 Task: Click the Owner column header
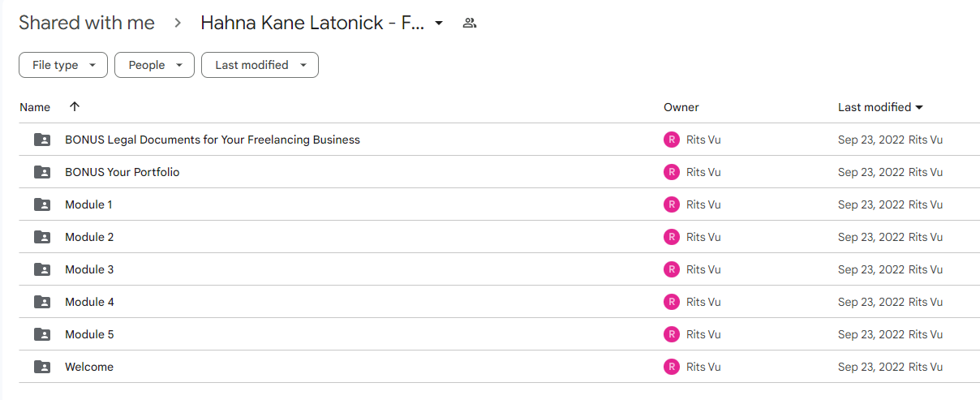pyautogui.click(x=681, y=107)
